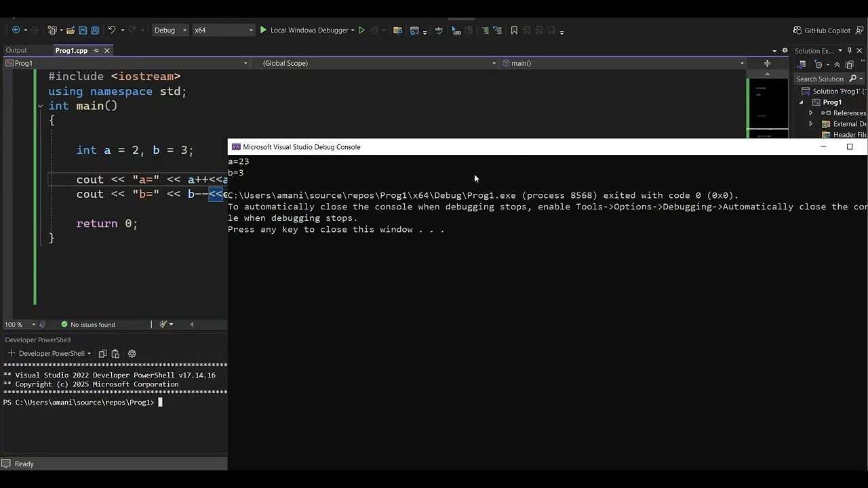The image size is (868, 488).
Task: Save the file with the Save icon
Action: click(83, 30)
